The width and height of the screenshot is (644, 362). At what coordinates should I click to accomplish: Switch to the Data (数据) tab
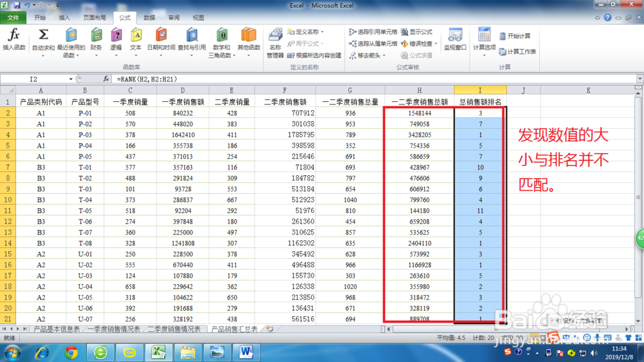point(149,17)
